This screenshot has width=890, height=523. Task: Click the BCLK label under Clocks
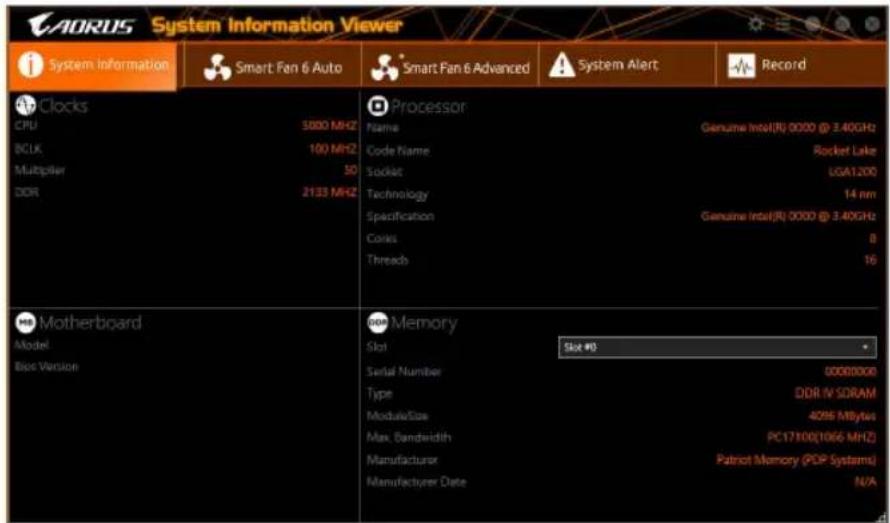click(28, 148)
